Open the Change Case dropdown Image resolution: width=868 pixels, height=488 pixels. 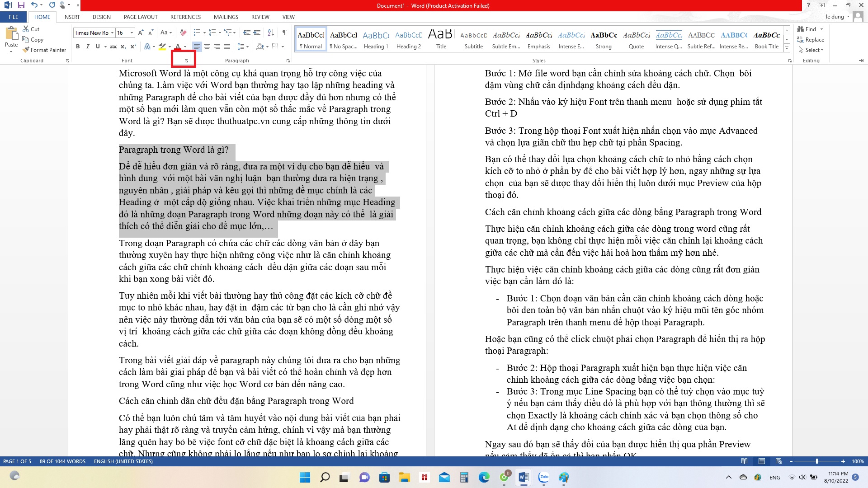point(165,33)
